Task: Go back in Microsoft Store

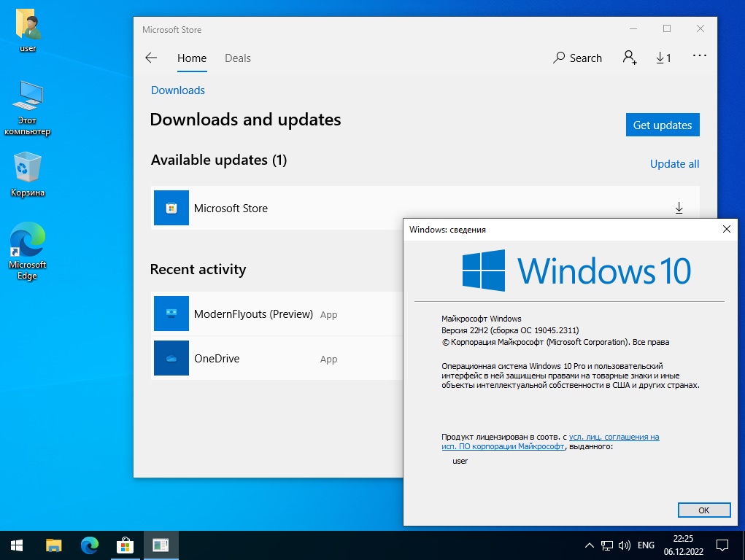Action: (151, 58)
